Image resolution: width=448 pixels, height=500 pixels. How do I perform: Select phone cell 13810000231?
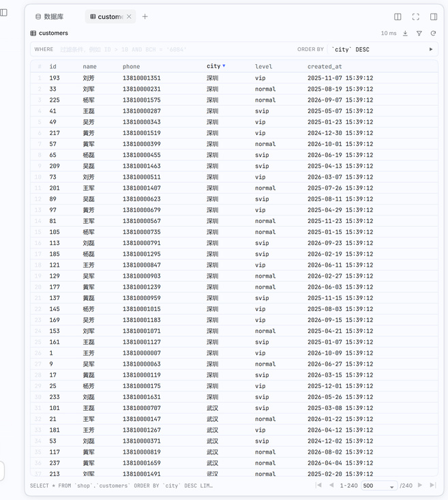(x=142, y=89)
